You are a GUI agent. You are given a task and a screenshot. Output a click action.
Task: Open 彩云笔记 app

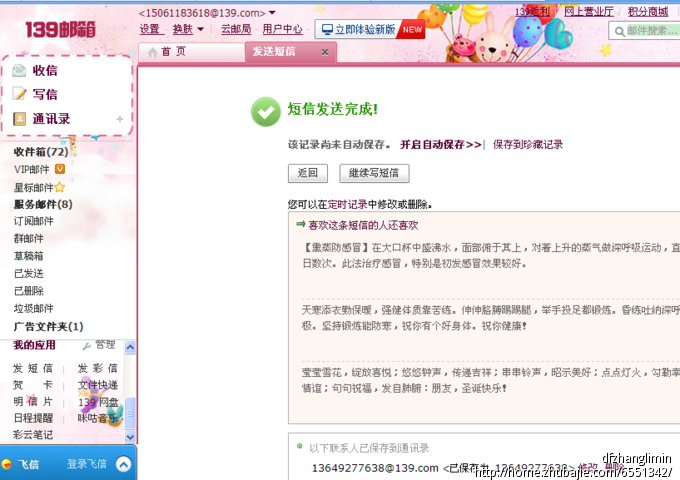33,434
